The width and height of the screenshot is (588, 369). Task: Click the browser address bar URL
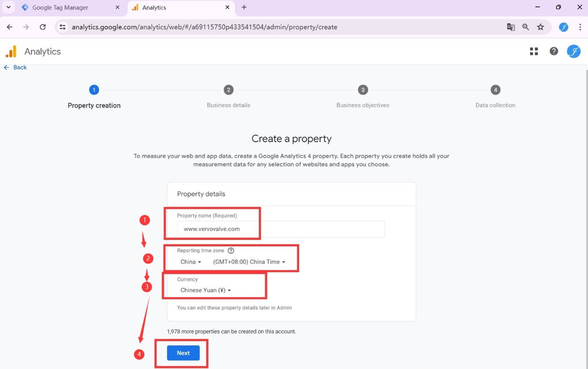click(204, 27)
